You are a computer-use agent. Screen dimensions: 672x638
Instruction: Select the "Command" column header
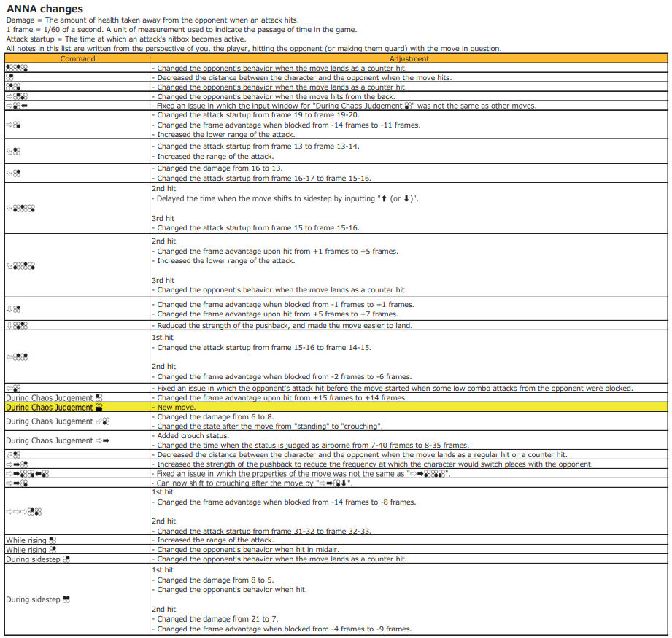click(x=77, y=58)
